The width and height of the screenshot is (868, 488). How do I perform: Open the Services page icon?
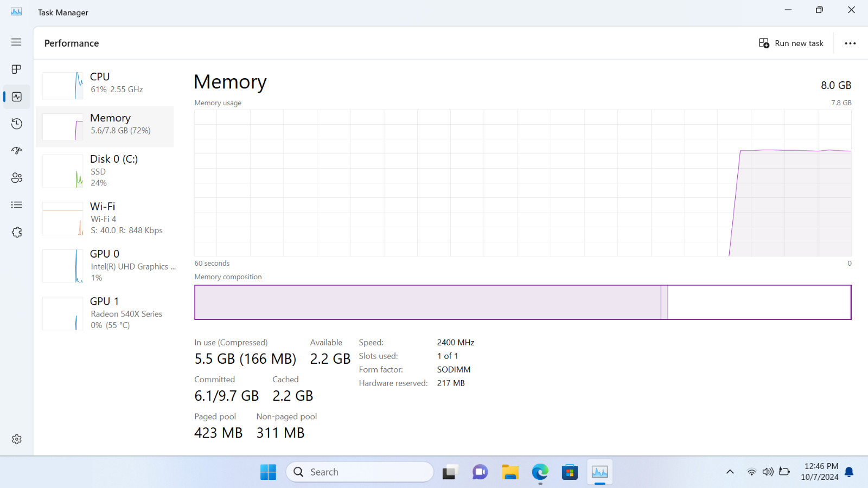point(17,232)
